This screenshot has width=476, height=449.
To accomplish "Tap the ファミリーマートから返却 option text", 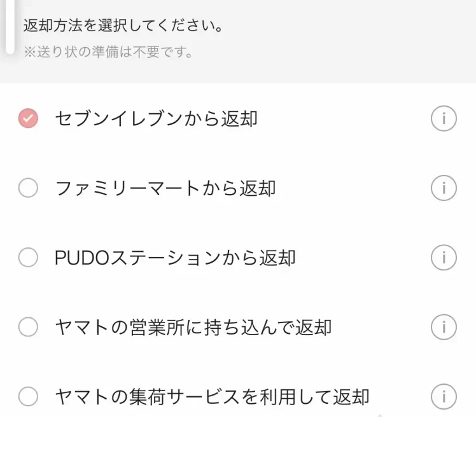I will 165,188.
